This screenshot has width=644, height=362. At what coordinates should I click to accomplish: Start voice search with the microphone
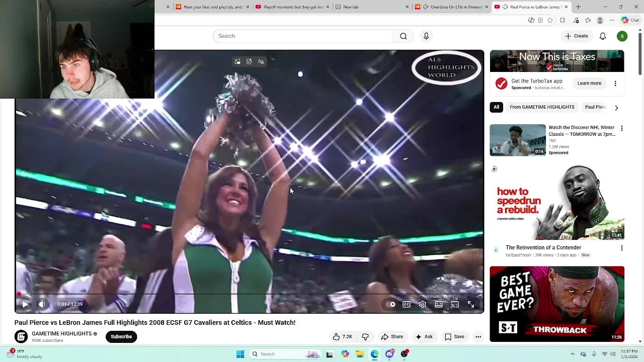pos(426,36)
